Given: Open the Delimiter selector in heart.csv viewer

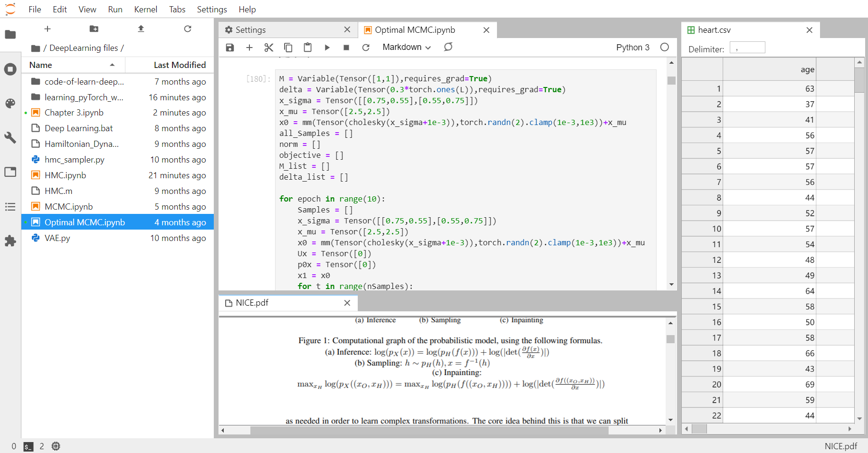Looking at the screenshot, I should pos(747,47).
